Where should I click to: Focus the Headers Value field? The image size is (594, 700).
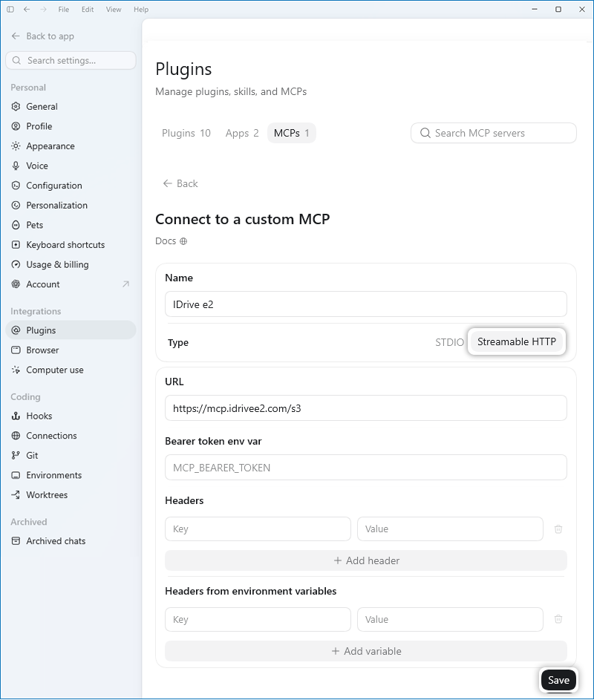pyautogui.click(x=450, y=529)
